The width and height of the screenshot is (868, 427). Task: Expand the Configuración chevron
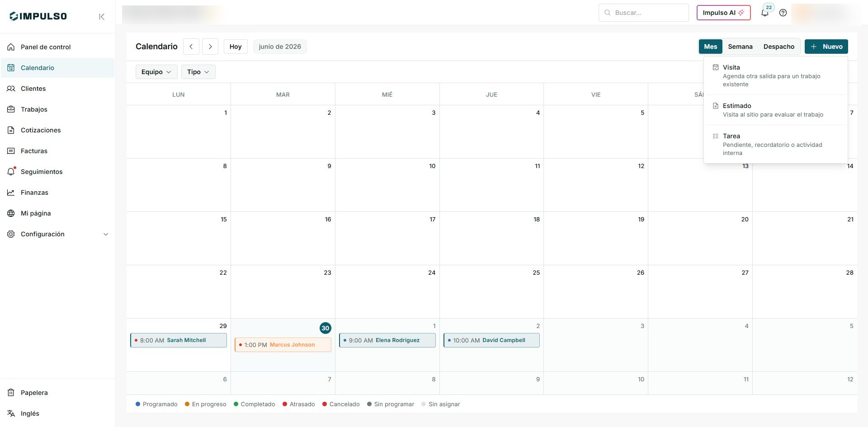point(106,234)
